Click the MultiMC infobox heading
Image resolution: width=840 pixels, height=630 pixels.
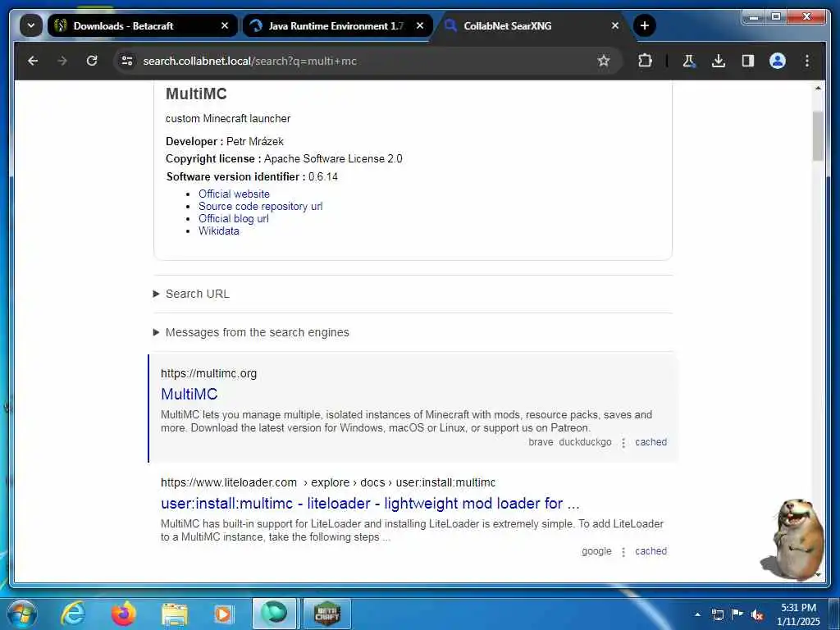click(196, 94)
